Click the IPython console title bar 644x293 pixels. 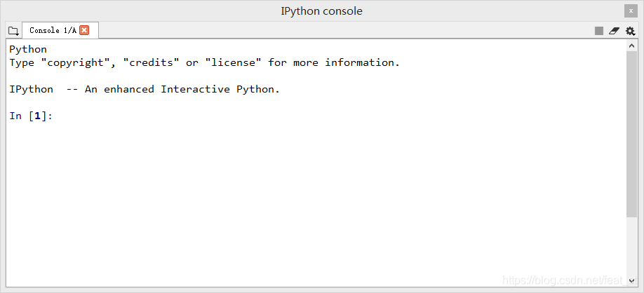[321, 11]
